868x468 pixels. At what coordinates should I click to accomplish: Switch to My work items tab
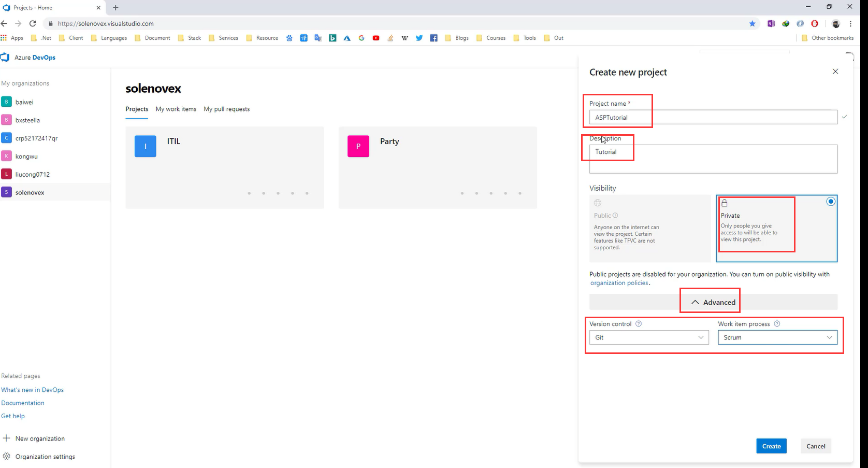tap(176, 109)
